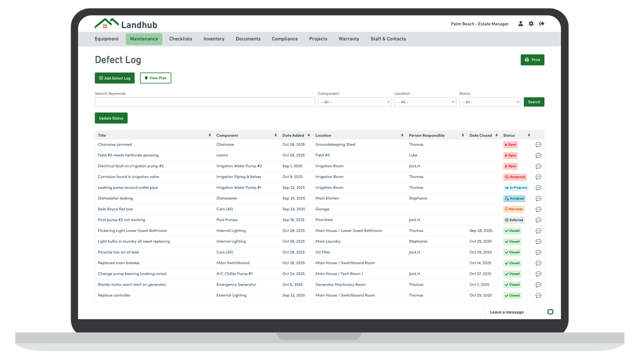
Task: Open settings via the gear icon
Action: [x=531, y=24]
